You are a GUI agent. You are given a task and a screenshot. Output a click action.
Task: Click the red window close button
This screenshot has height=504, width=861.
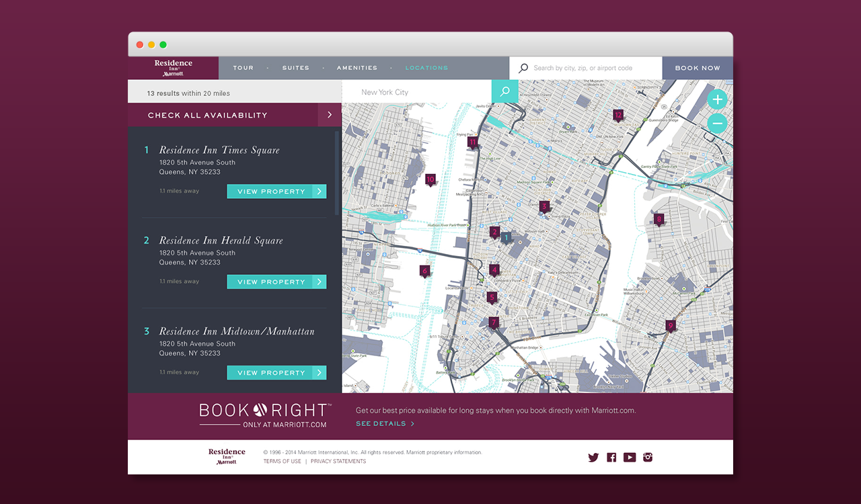[x=140, y=44]
